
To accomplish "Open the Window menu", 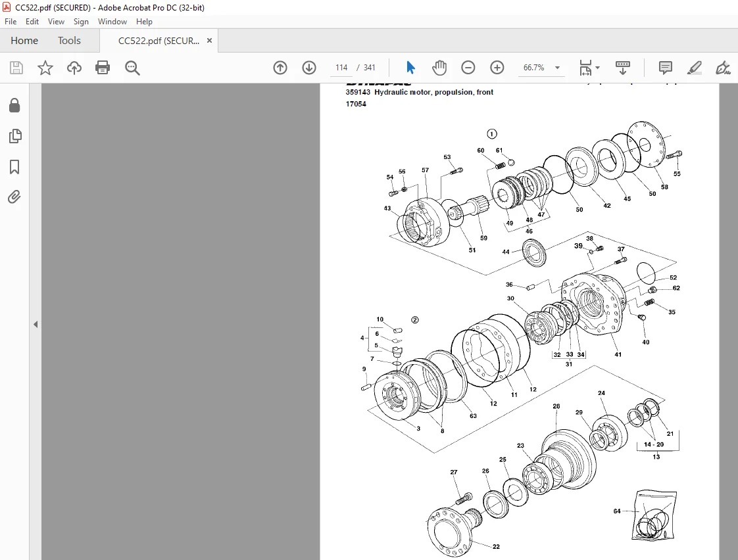I will click(x=112, y=22).
